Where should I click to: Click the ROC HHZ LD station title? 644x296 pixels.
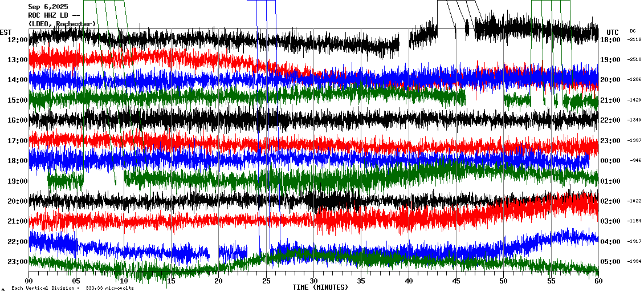pyautogui.click(x=54, y=15)
